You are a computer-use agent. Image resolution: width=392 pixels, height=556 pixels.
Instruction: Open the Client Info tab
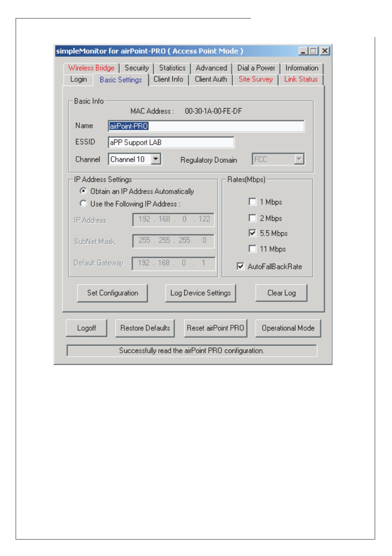[x=168, y=79]
